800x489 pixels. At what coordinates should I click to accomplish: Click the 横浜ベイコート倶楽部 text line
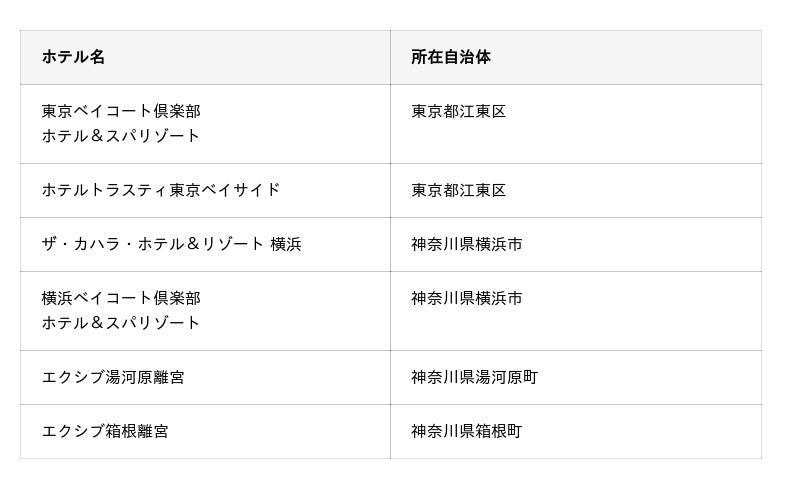coord(121,298)
